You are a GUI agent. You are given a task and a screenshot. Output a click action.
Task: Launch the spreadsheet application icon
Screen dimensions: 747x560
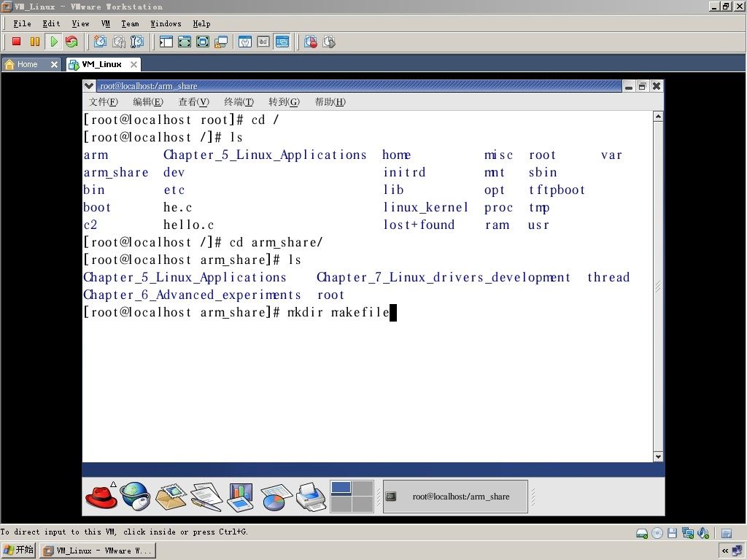point(275,497)
